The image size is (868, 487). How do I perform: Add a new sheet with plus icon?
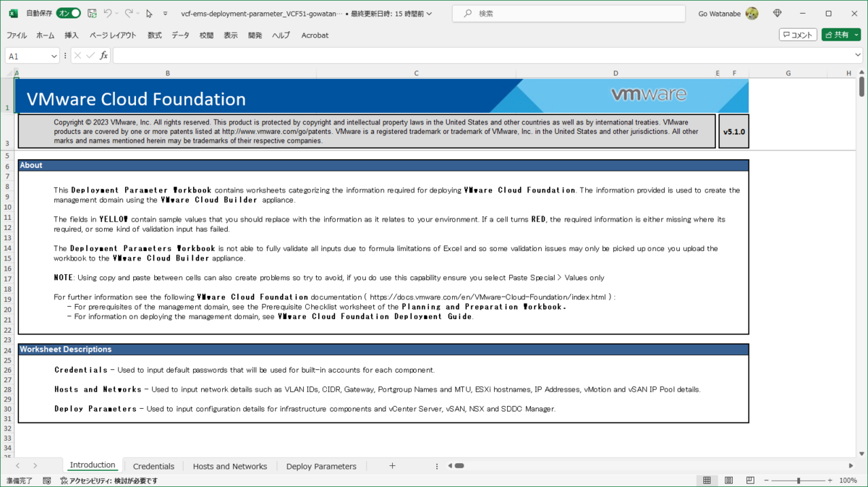click(392, 466)
